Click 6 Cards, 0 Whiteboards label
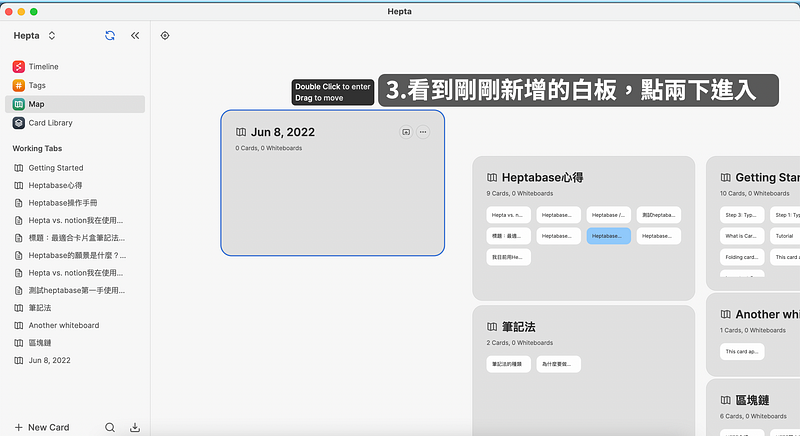This screenshot has width=800, height=436. tap(753, 416)
